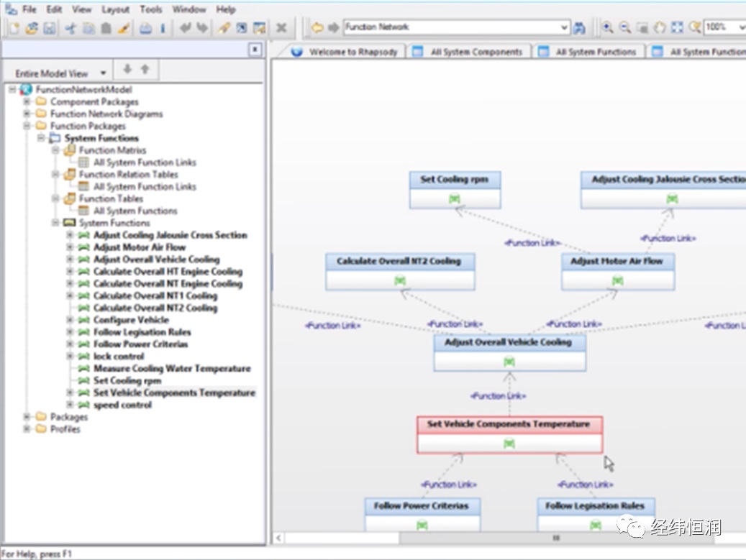Select the Adjust Motor Air Flow block
The width and height of the screenshot is (746, 560).
pos(617,272)
